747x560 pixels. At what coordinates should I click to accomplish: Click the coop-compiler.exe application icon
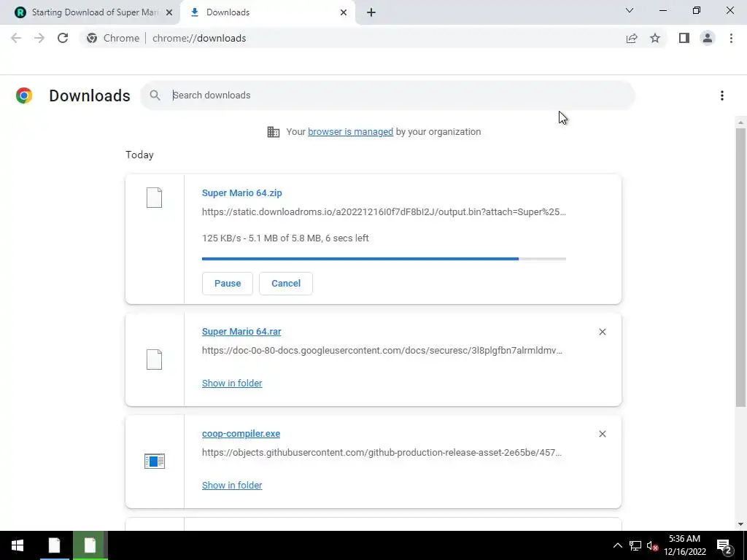155,461
